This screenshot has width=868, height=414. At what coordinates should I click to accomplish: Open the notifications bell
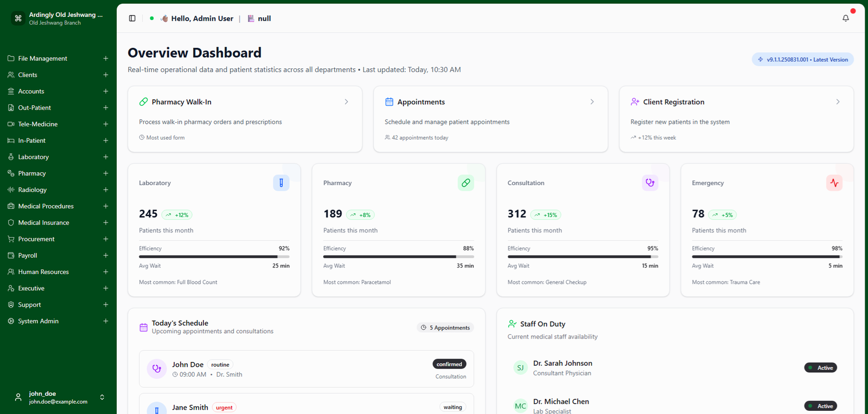tap(845, 18)
